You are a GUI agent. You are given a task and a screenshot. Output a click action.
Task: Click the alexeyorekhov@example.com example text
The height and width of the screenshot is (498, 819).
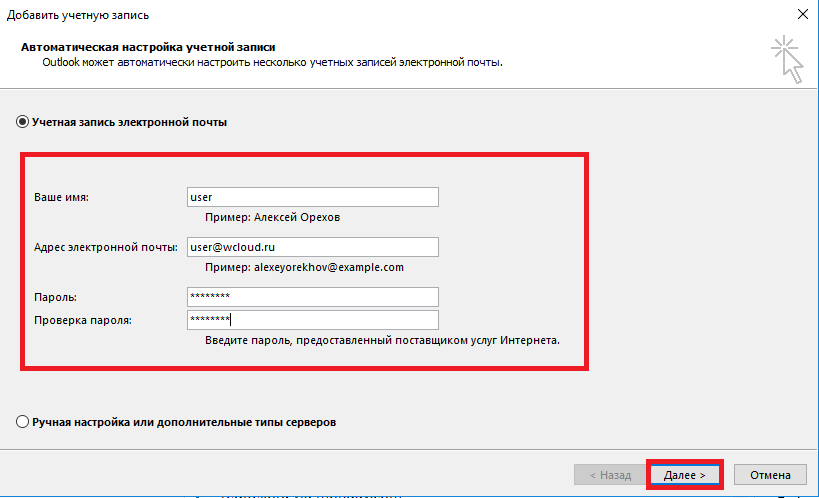(x=304, y=267)
